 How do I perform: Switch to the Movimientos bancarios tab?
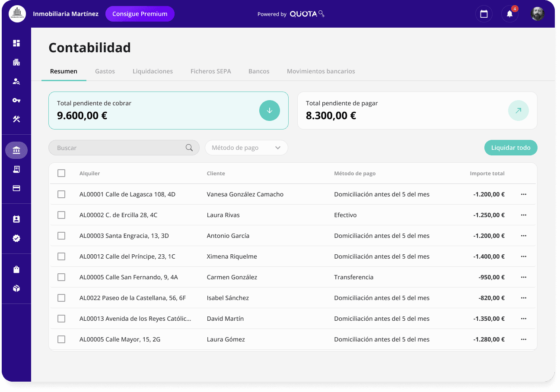point(321,71)
